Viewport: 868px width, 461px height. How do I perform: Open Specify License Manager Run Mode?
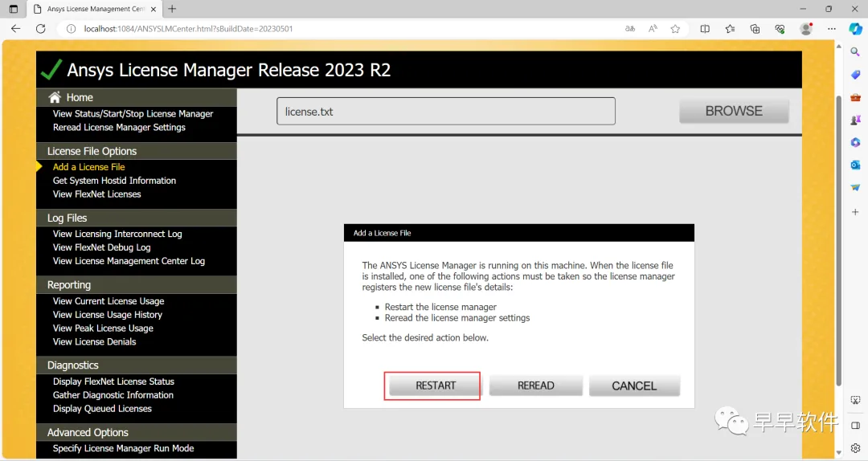coord(123,448)
